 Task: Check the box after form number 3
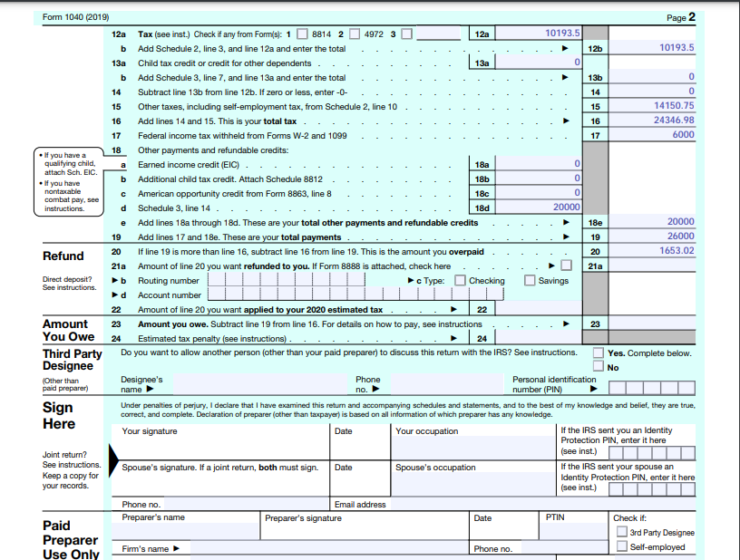(x=407, y=34)
